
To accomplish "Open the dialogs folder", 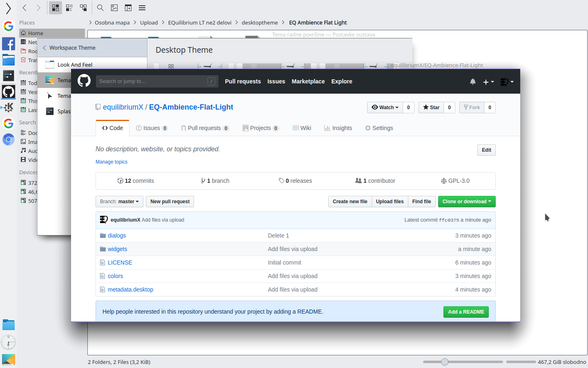I will click(117, 236).
